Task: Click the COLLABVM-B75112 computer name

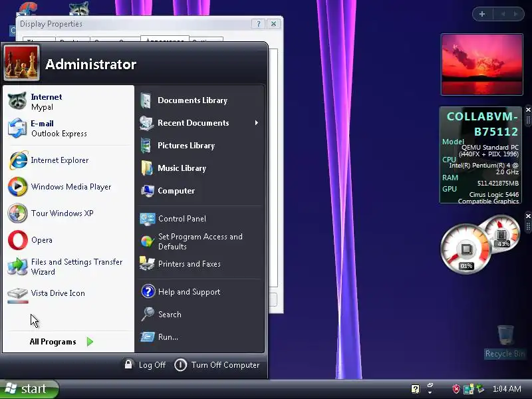Action: tap(483, 124)
